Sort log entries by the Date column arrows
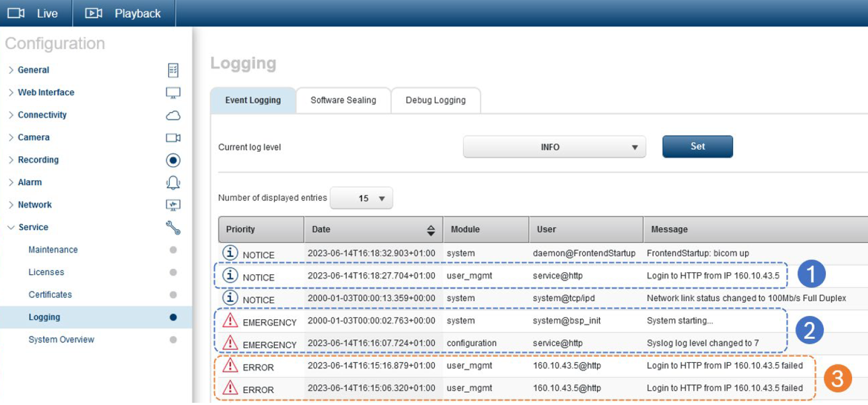868x405 pixels. pos(430,230)
